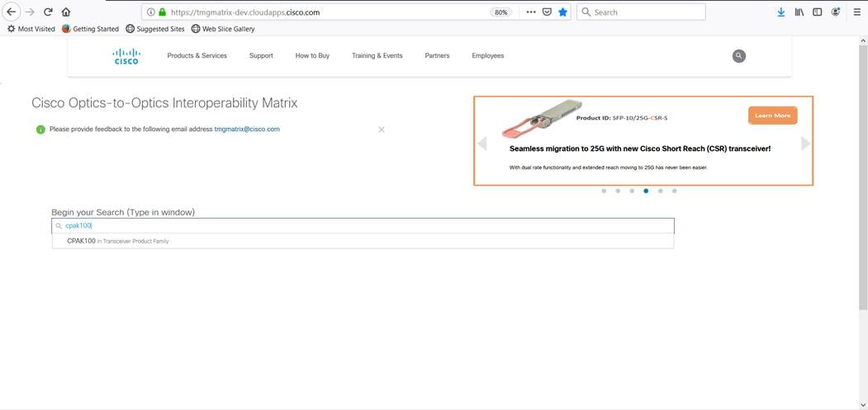Open Most Visited bookmarks folder
The width and height of the screenshot is (868, 410).
click(31, 29)
